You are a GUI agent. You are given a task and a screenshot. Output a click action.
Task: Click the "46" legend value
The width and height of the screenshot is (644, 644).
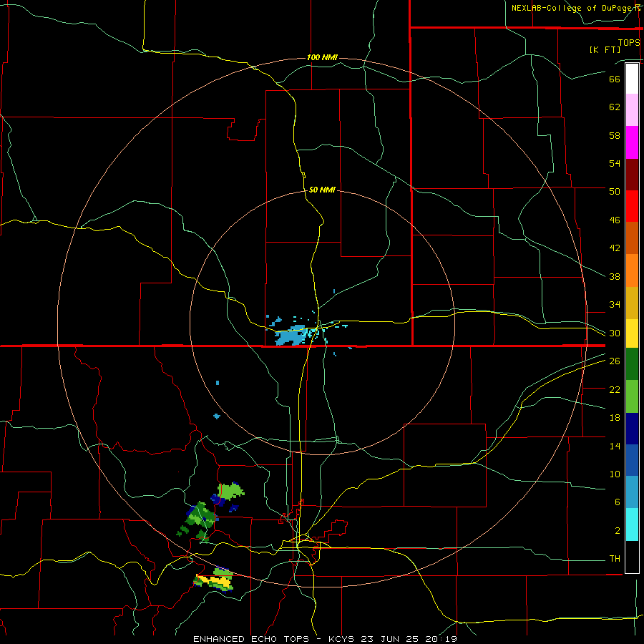point(615,220)
